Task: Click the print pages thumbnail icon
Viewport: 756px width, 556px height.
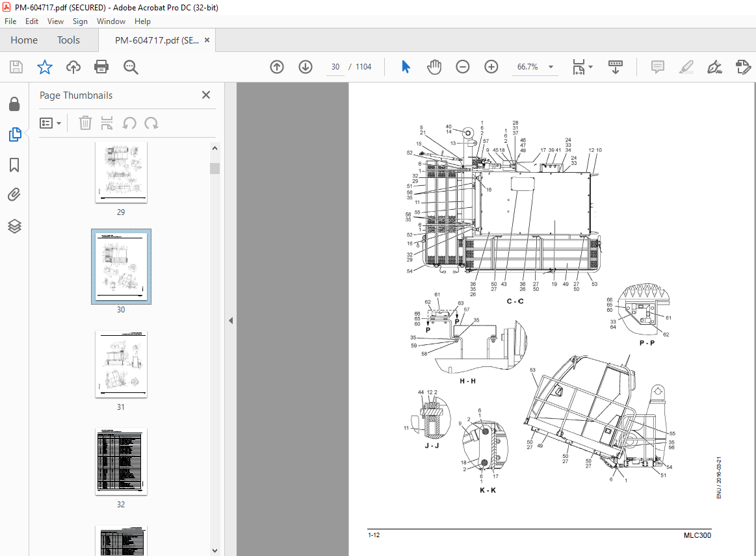Action: (107, 123)
